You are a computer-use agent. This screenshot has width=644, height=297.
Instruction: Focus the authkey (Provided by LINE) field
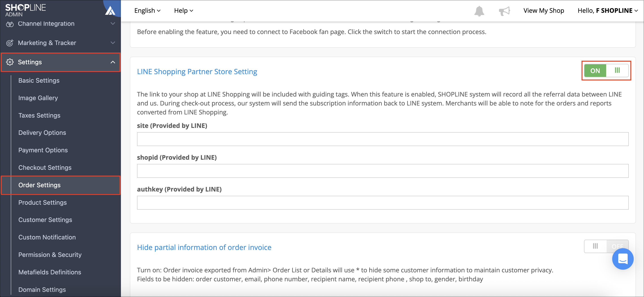pyautogui.click(x=382, y=202)
